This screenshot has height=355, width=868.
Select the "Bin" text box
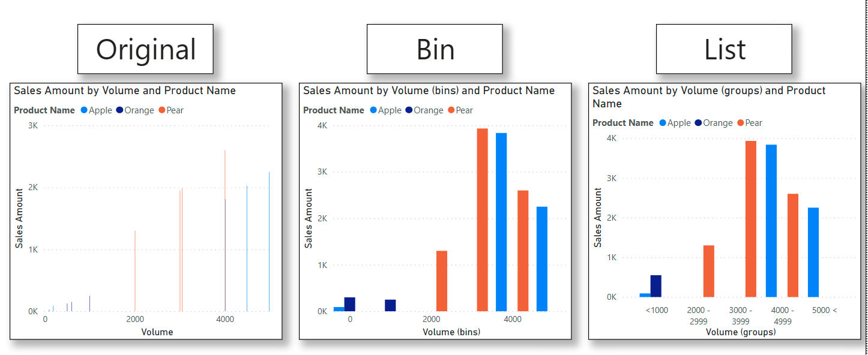tap(435, 49)
